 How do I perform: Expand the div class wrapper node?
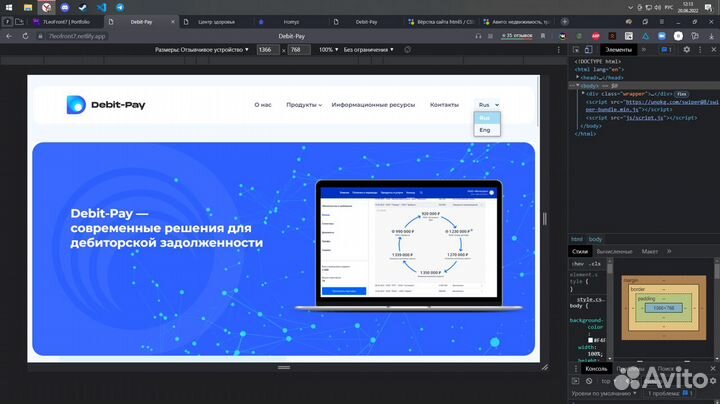click(583, 93)
